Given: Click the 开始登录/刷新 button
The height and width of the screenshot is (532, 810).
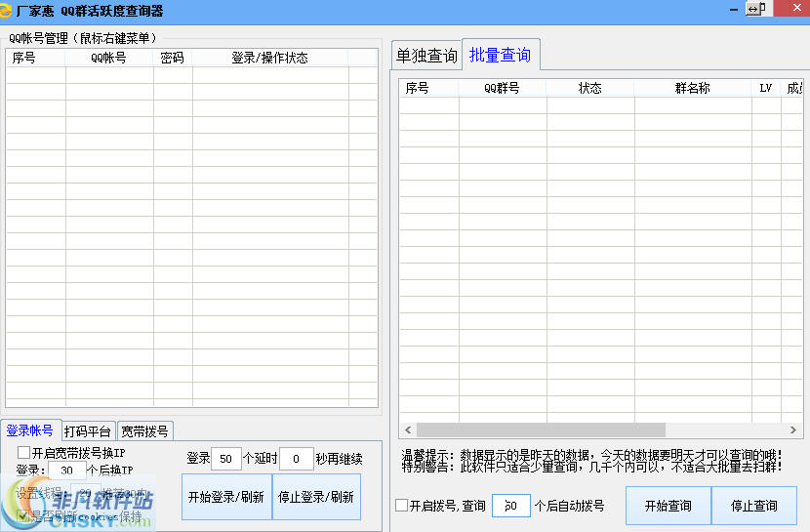Looking at the screenshot, I should tap(226, 497).
